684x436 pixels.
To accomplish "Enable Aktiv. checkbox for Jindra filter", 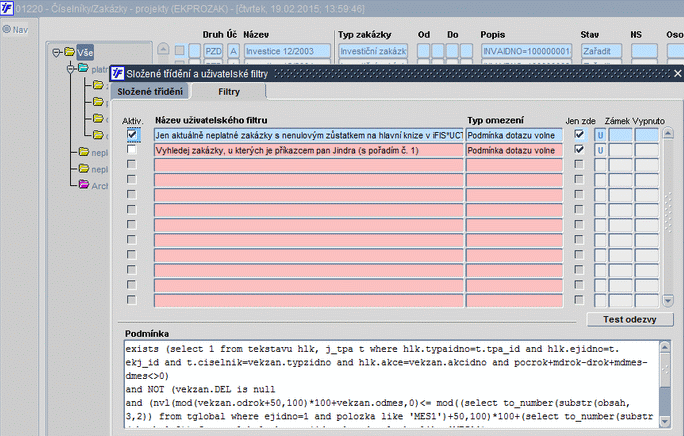I will 132,150.
